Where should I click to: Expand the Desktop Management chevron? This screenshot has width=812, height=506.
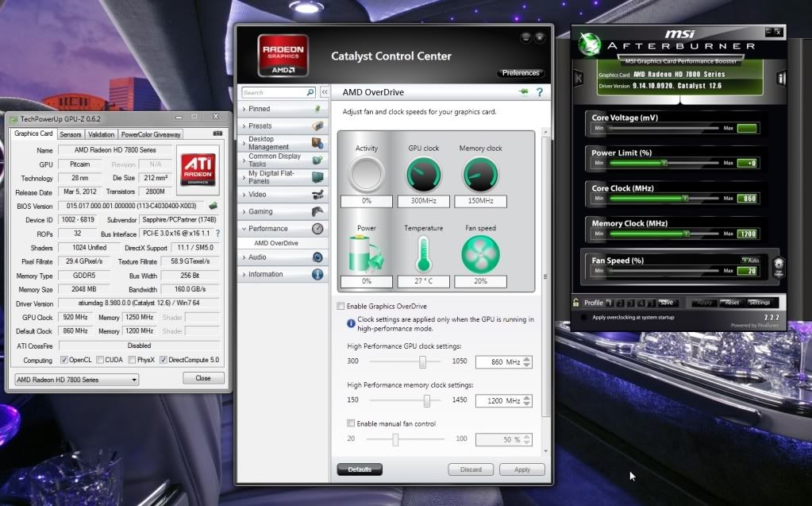[x=244, y=143]
